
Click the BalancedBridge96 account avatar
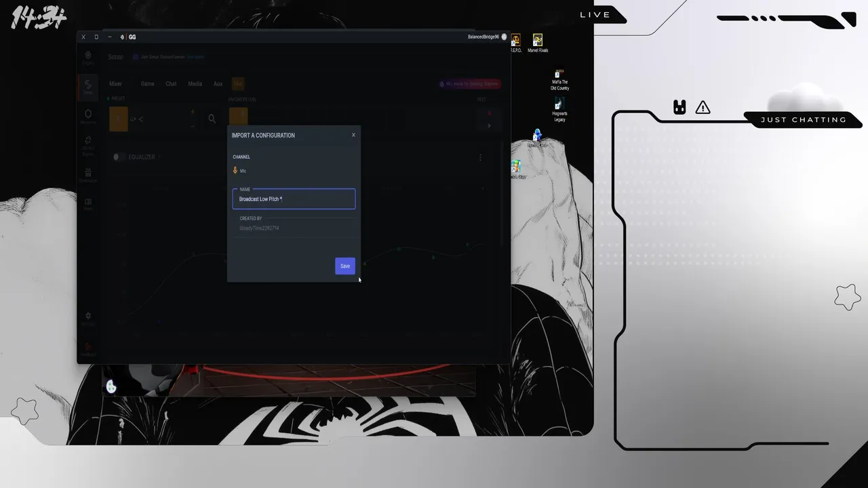pos(504,37)
